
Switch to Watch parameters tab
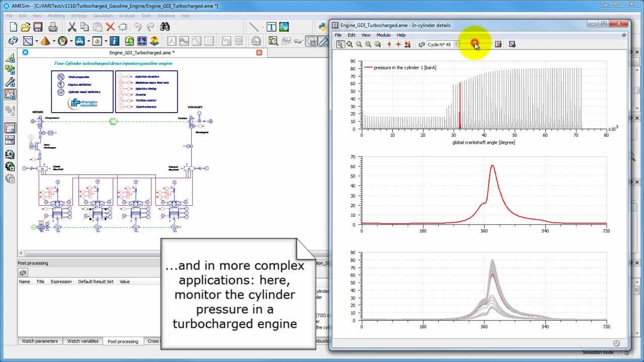tap(40, 341)
